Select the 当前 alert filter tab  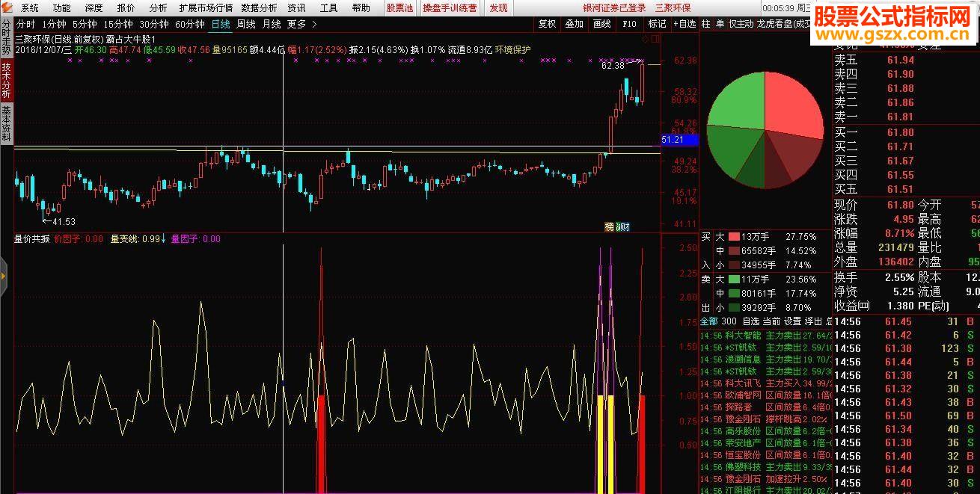coord(771,321)
